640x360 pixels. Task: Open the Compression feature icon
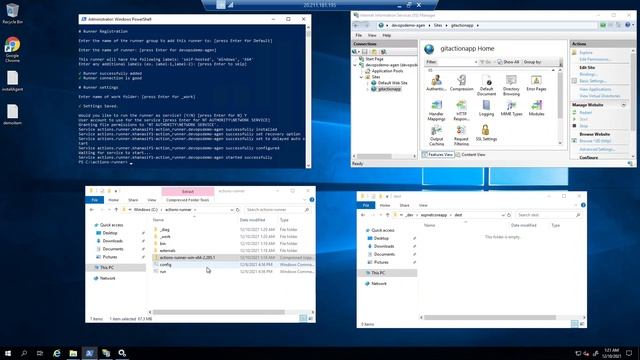461,83
